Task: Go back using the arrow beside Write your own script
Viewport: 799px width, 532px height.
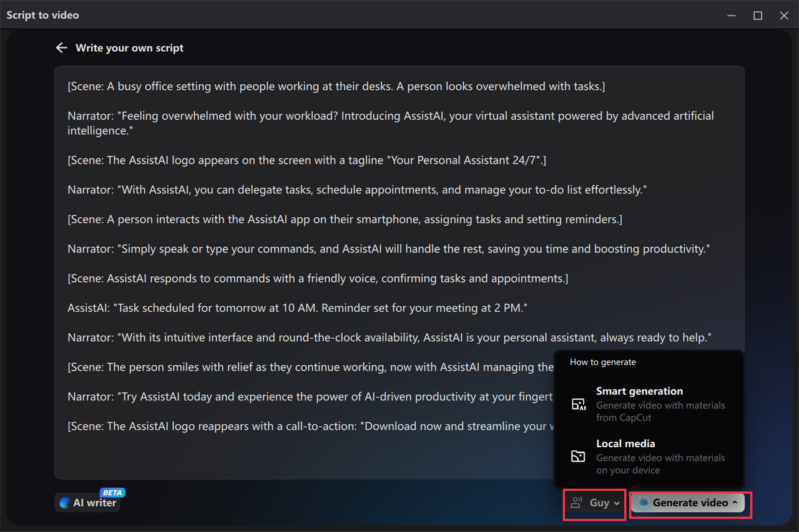Action: pos(61,48)
